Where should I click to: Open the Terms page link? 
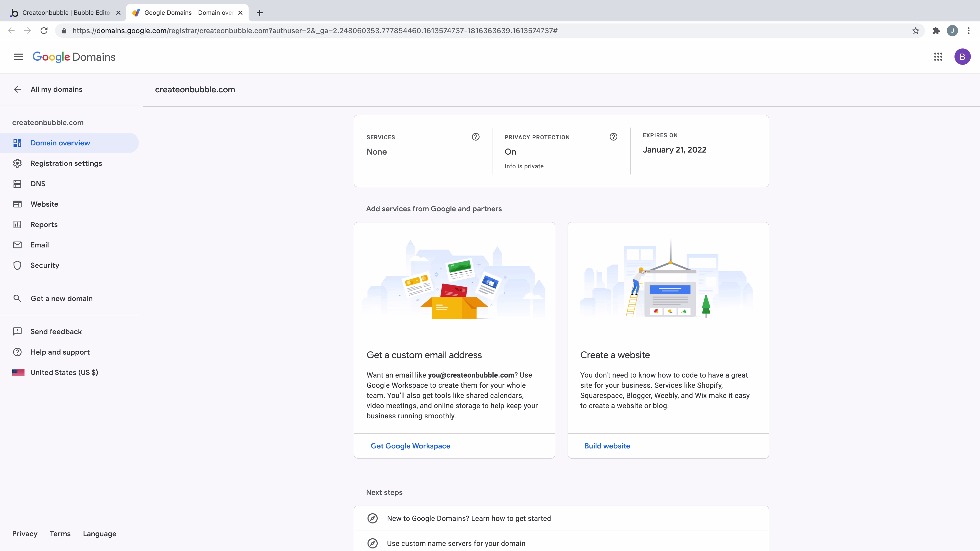point(60,533)
